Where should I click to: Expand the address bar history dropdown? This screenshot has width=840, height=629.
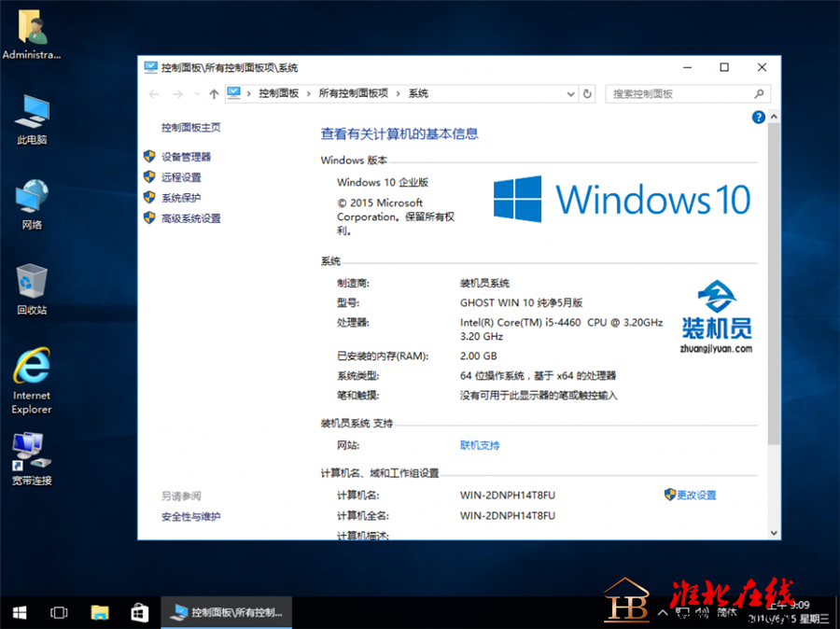pos(570,94)
